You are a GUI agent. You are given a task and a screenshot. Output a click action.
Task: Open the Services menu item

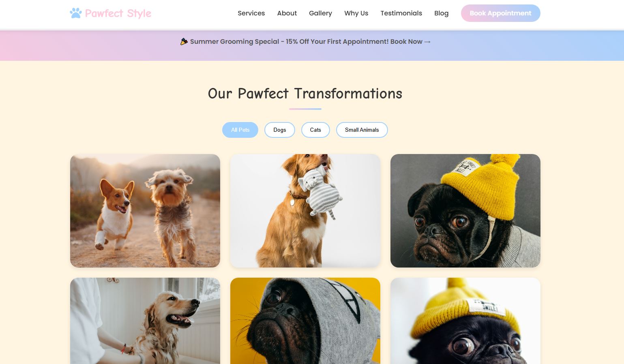(251, 13)
